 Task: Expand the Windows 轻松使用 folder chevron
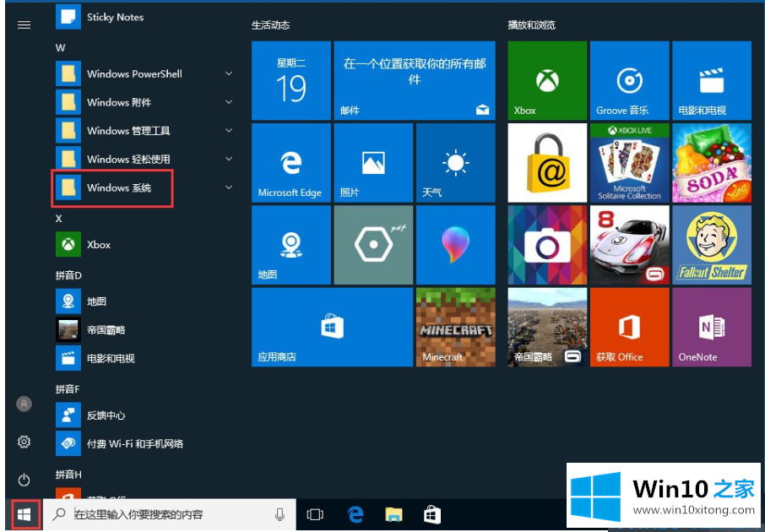click(x=229, y=159)
